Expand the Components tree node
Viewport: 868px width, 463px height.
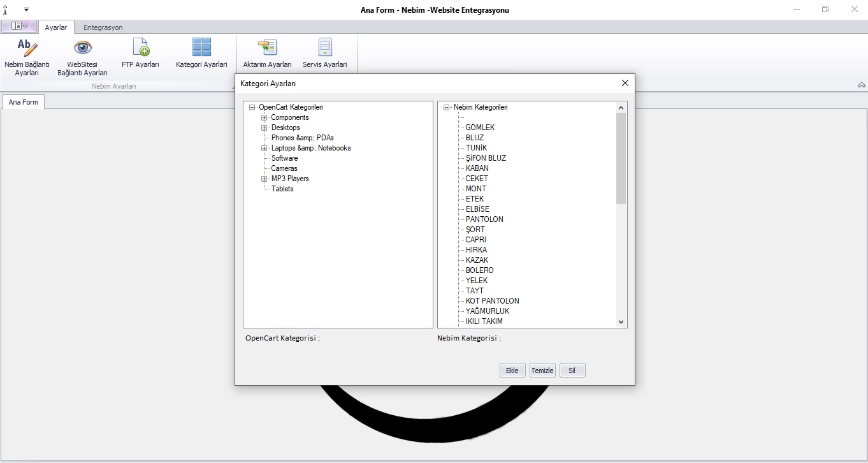[x=264, y=118]
